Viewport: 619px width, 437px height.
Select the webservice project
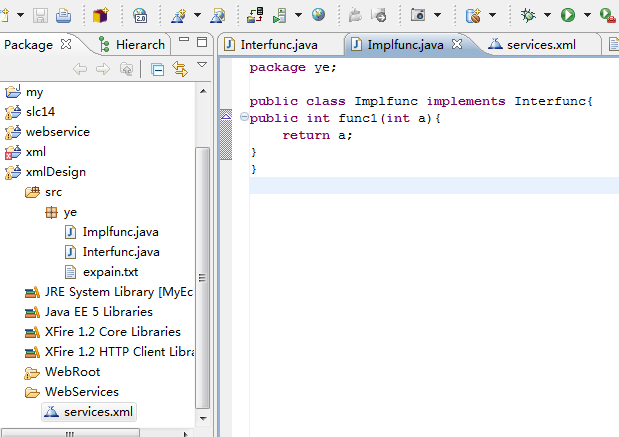click(47, 132)
